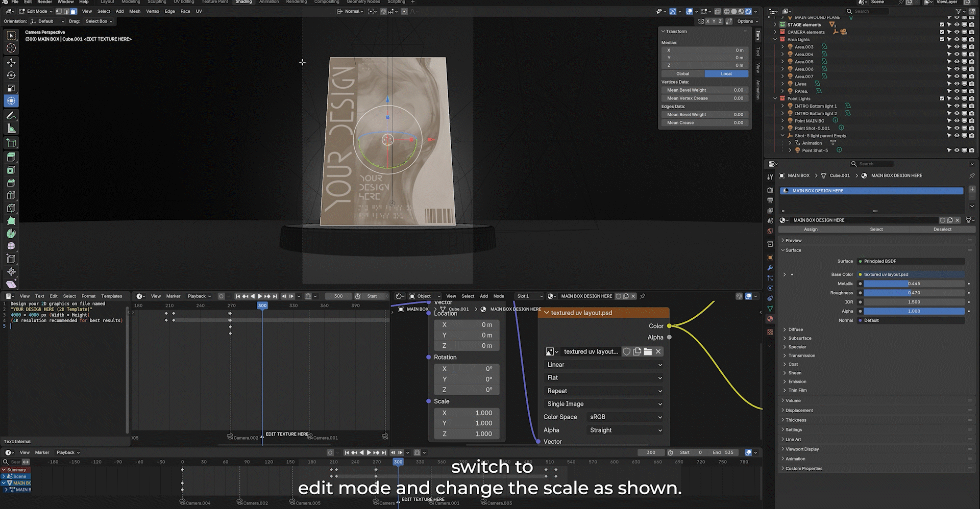This screenshot has width=980, height=509.
Task: Unlink MAIN BOX DESIGN HERE material in properties
Action: (958, 220)
